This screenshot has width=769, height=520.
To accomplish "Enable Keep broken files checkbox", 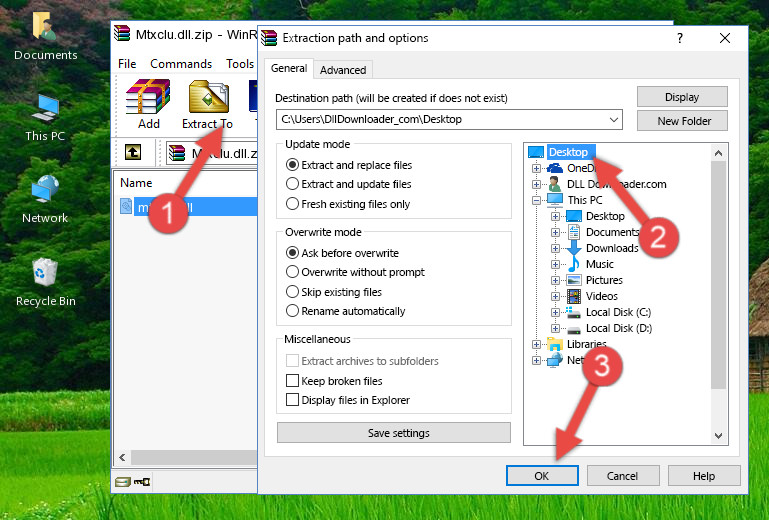I will (x=292, y=381).
